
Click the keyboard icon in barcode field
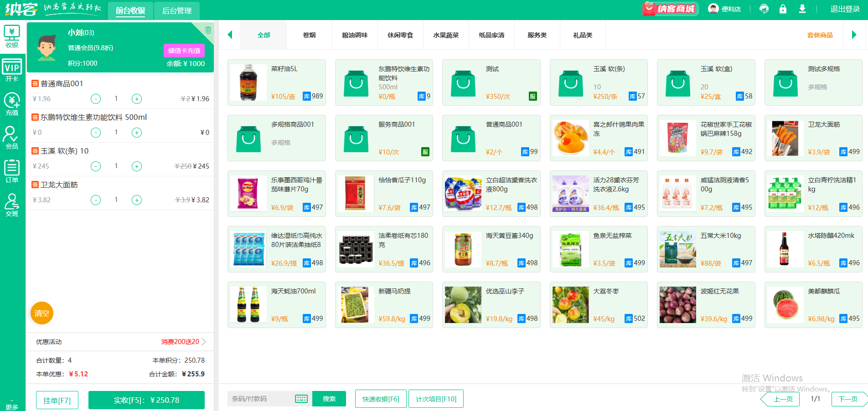[x=301, y=399]
